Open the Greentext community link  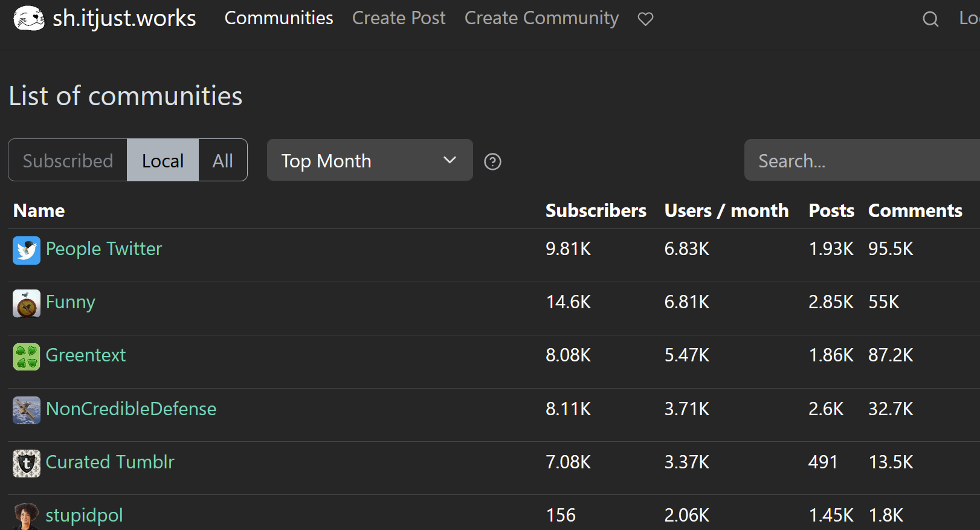(86, 355)
